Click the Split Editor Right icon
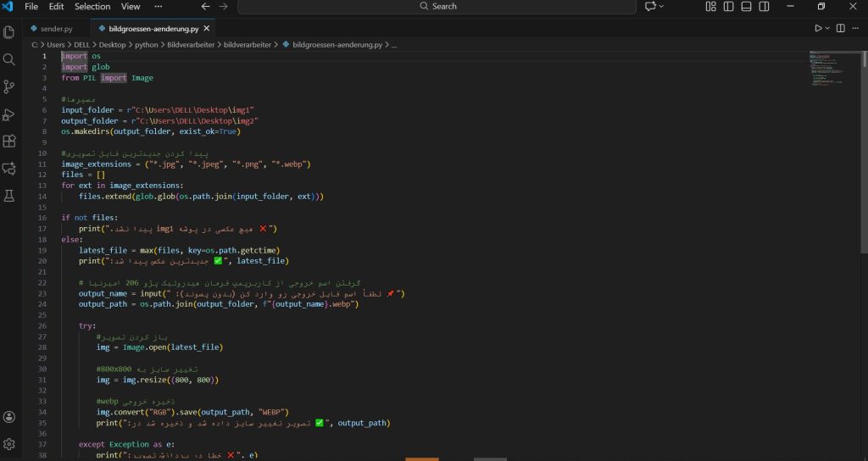 tap(842, 28)
